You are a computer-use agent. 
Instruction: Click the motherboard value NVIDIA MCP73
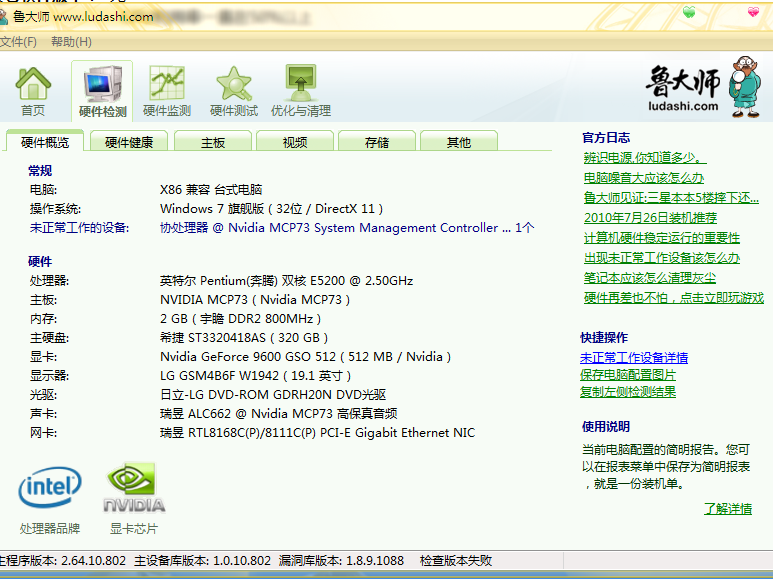tap(255, 300)
